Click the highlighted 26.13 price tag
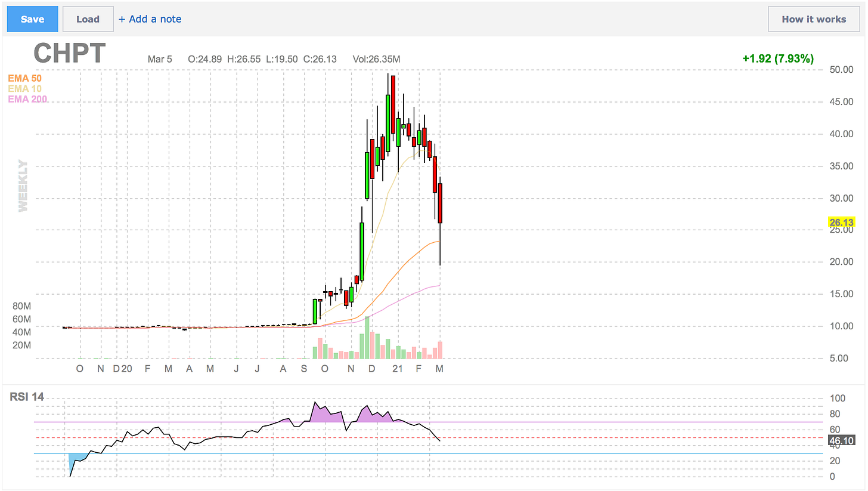This screenshot has height=491, width=868. tap(842, 223)
